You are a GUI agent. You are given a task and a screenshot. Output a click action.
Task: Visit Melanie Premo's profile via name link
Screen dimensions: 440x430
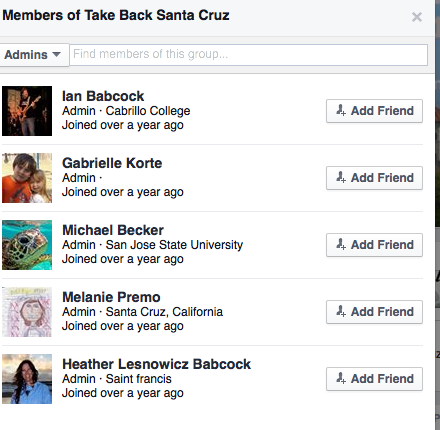point(111,297)
